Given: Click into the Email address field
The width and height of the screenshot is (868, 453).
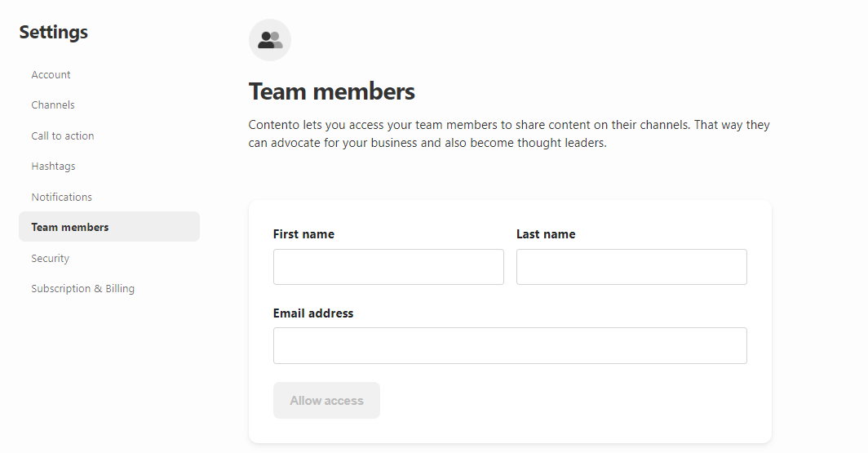Looking at the screenshot, I should pyautogui.click(x=510, y=345).
